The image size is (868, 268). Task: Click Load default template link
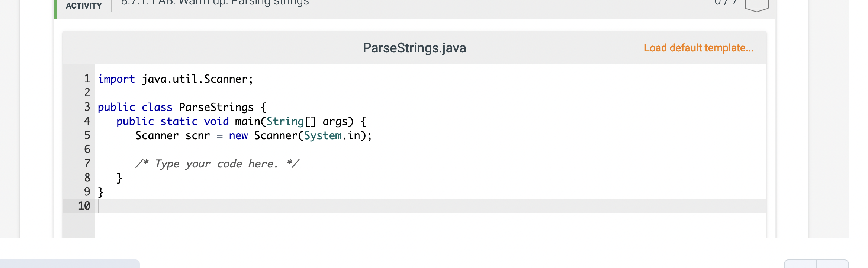point(698,48)
